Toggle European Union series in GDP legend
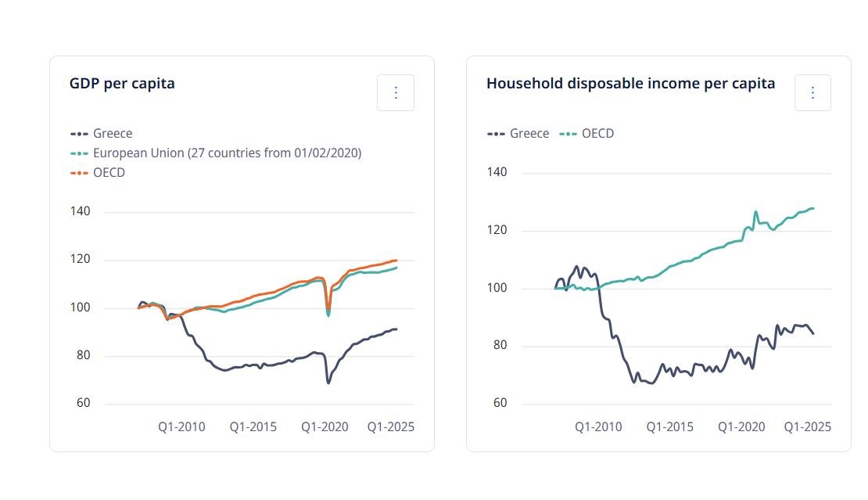 tap(216, 153)
